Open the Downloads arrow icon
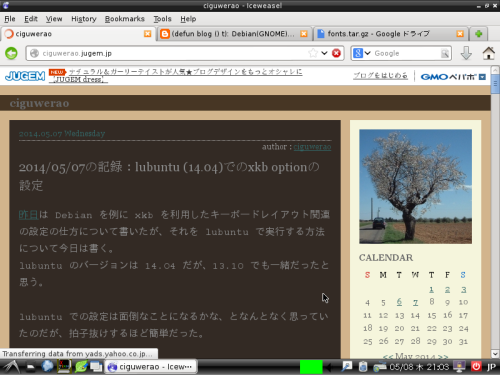Viewport: 500px width, 375px height. point(466,53)
